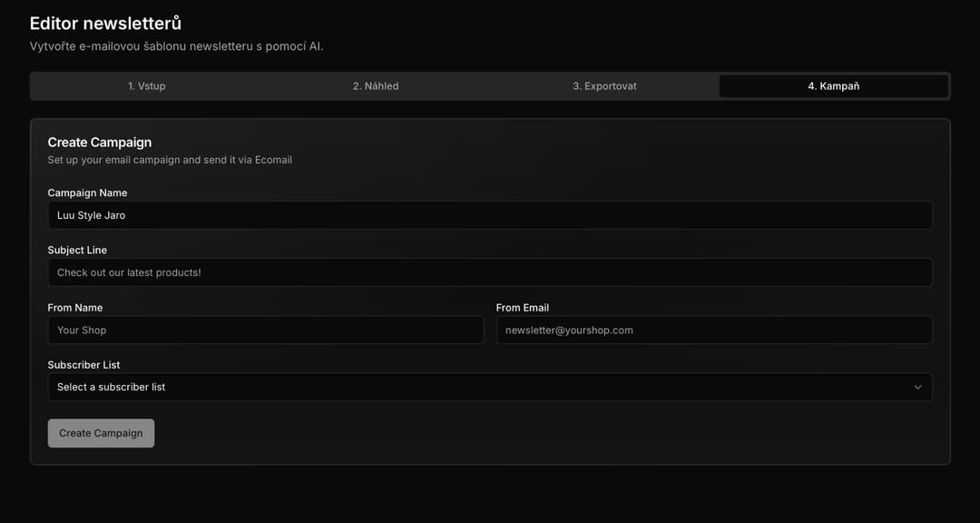The width and height of the screenshot is (980, 523).
Task: Focus the Subject Line input field
Action: point(490,271)
